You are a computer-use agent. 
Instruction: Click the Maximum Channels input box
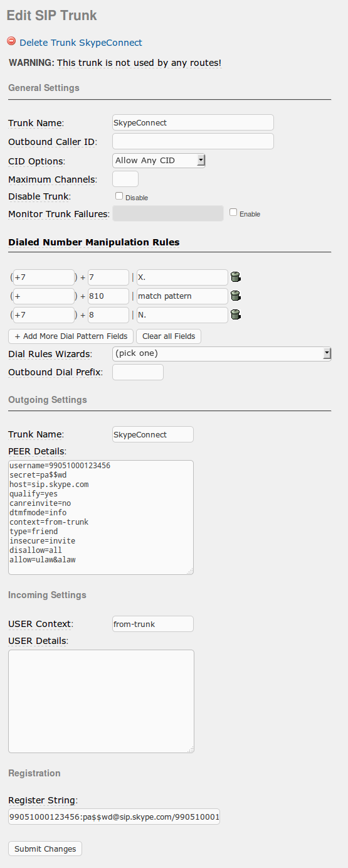tap(125, 179)
